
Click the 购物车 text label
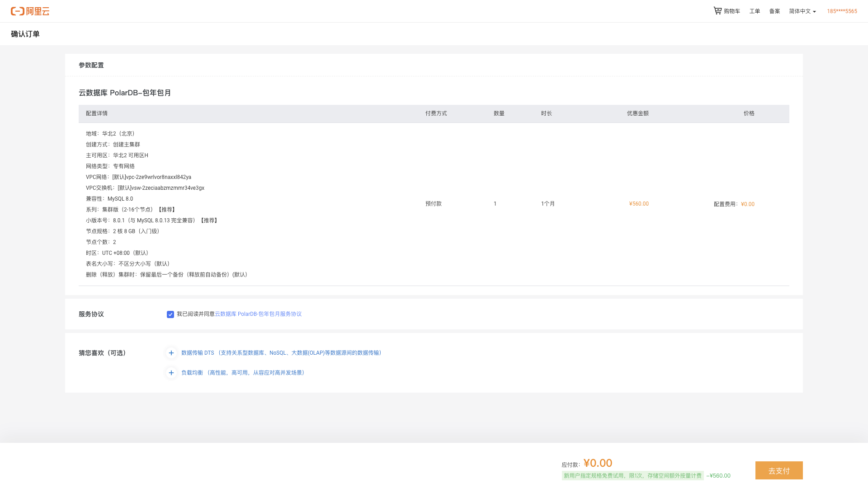point(731,11)
